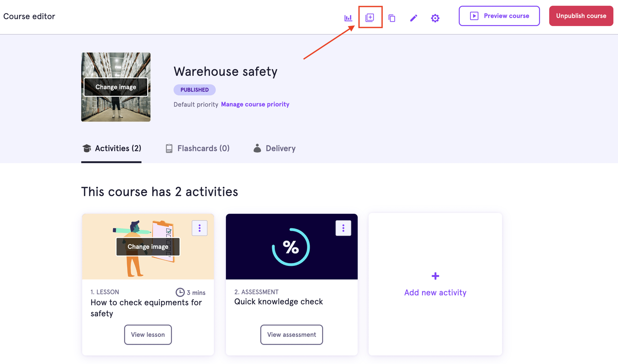Select the duplicate course icon
Screen dimensions: 618x364
(392, 17)
